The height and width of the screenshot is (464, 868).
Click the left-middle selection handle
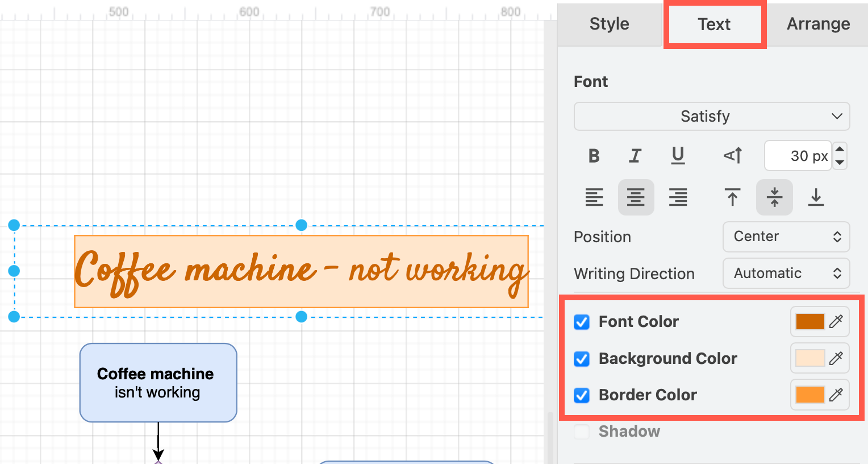click(x=14, y=271)
